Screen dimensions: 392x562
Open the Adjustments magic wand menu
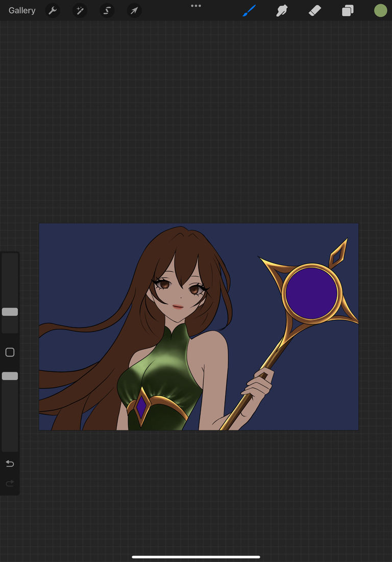(x=80, y=10)
